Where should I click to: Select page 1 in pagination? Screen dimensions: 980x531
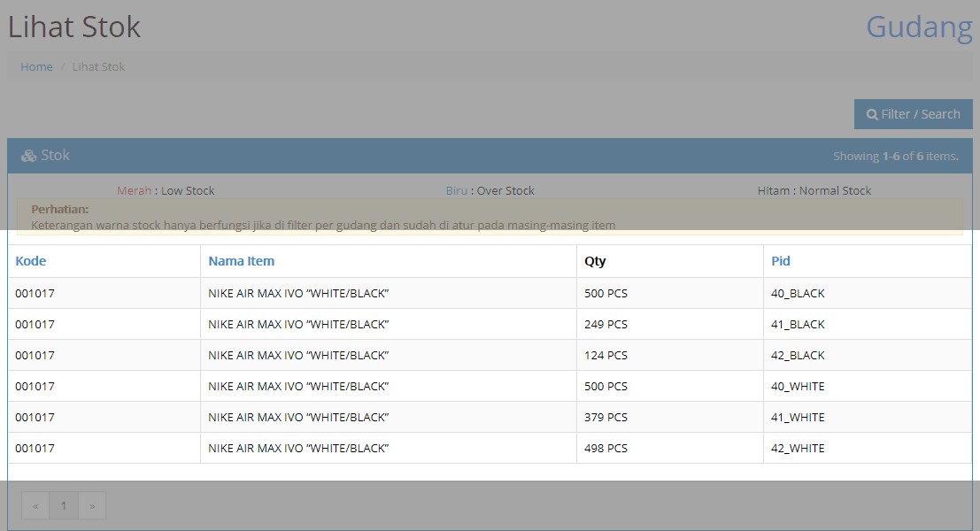coord(64,505)
